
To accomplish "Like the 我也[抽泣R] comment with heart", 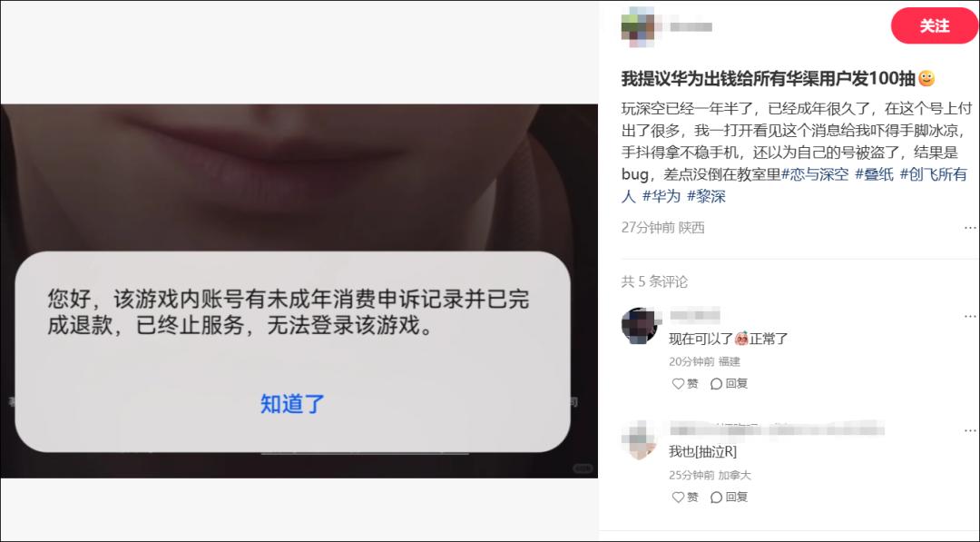I will pos(685,497).
